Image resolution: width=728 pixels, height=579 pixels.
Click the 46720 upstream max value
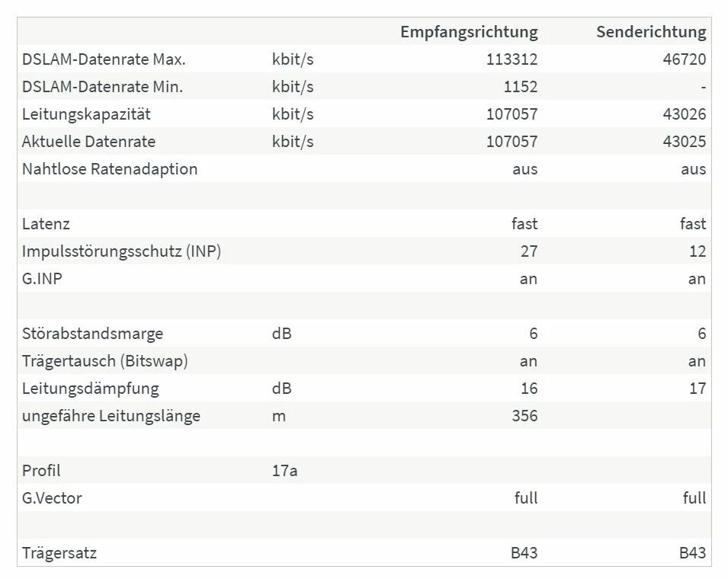tap(685, 59)
